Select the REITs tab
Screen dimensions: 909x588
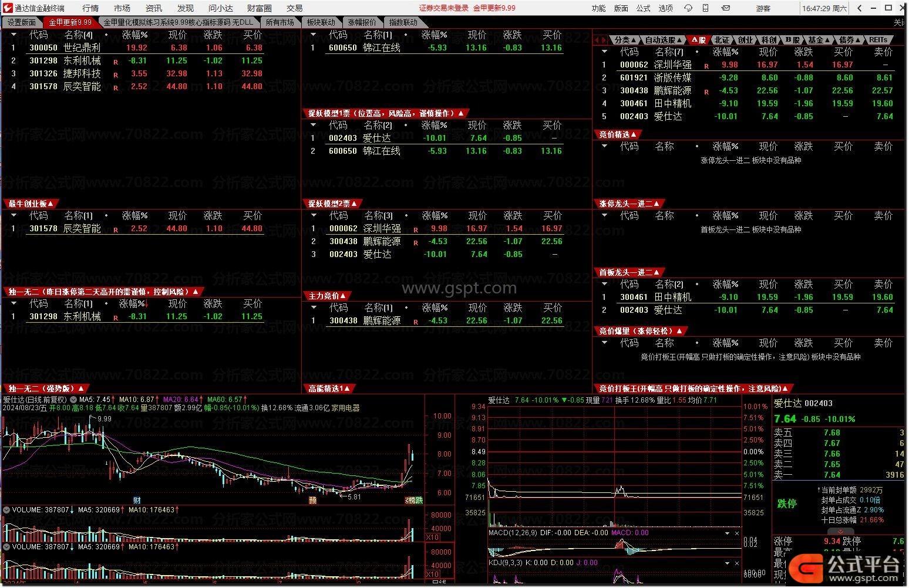878,40
